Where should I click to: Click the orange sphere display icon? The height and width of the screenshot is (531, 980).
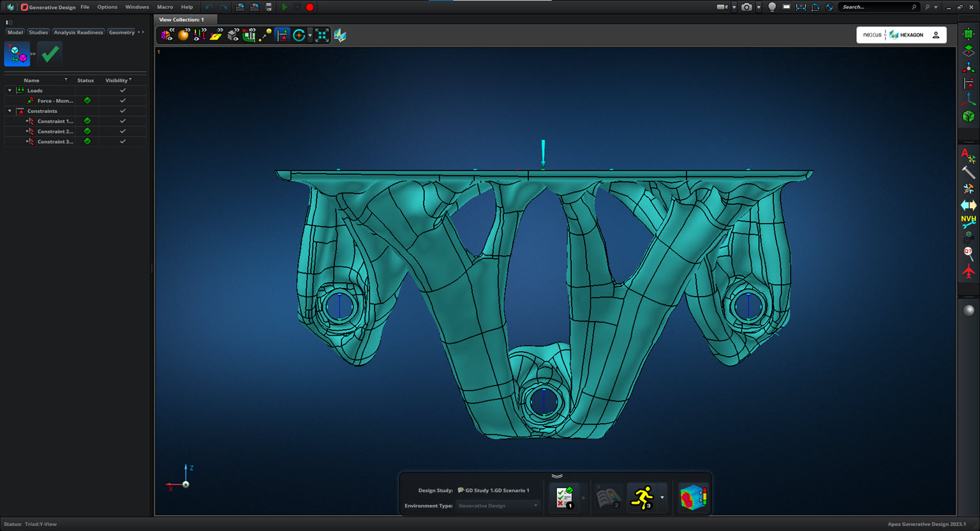184,35
